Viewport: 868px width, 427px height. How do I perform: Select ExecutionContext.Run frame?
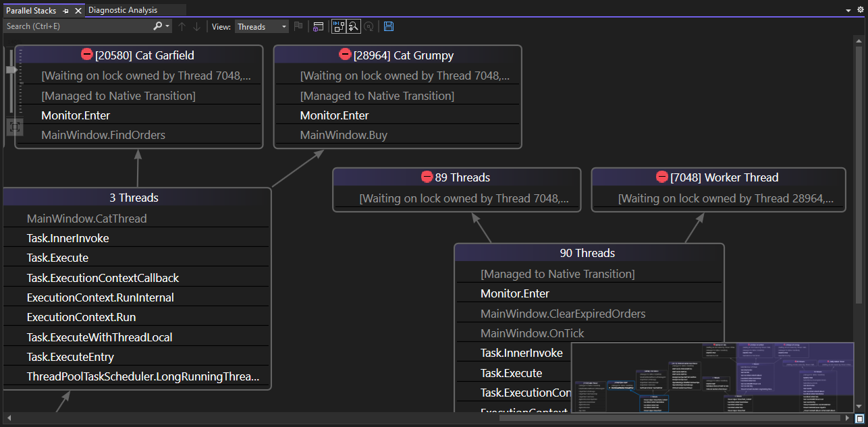coord(136,317)
